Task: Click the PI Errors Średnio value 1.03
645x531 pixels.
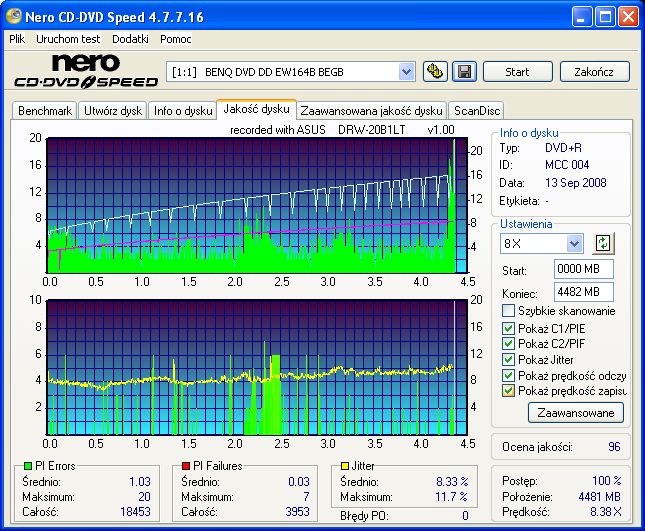Action: click(140, 482)
